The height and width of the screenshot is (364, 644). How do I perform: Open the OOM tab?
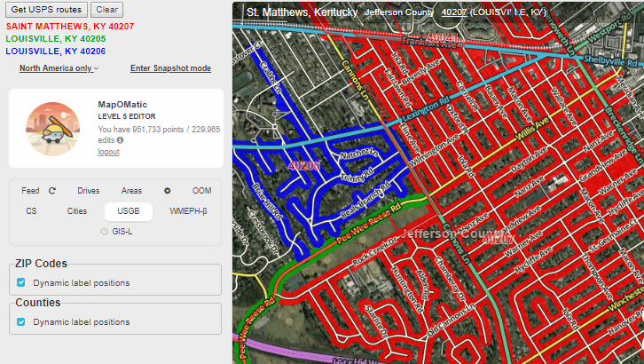tap(201, 191)
